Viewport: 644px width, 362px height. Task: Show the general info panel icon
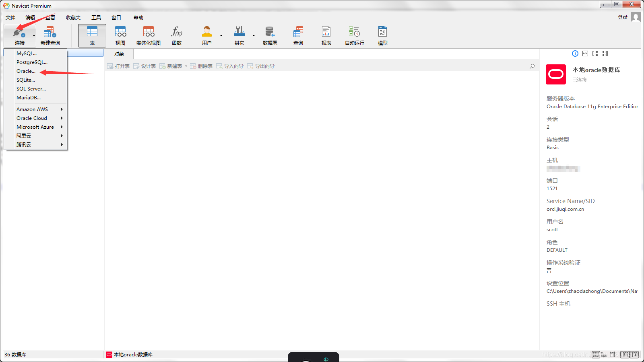(x=575, y=53)
